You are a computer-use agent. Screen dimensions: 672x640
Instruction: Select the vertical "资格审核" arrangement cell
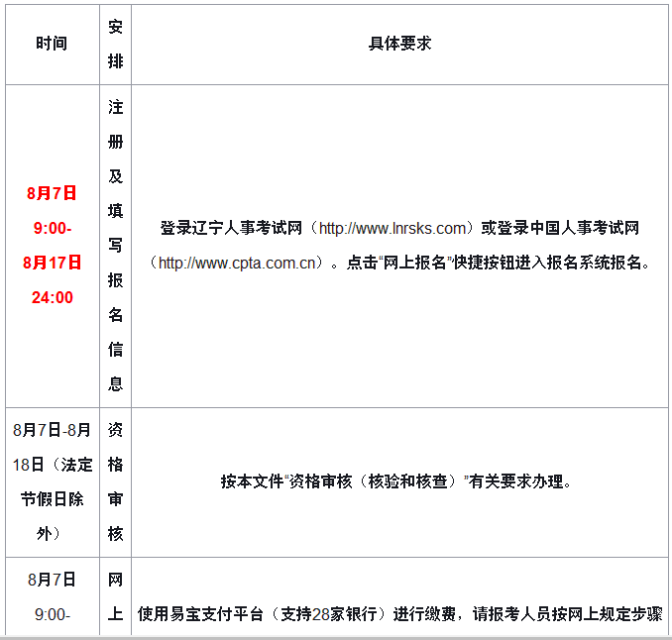(116, 481)
